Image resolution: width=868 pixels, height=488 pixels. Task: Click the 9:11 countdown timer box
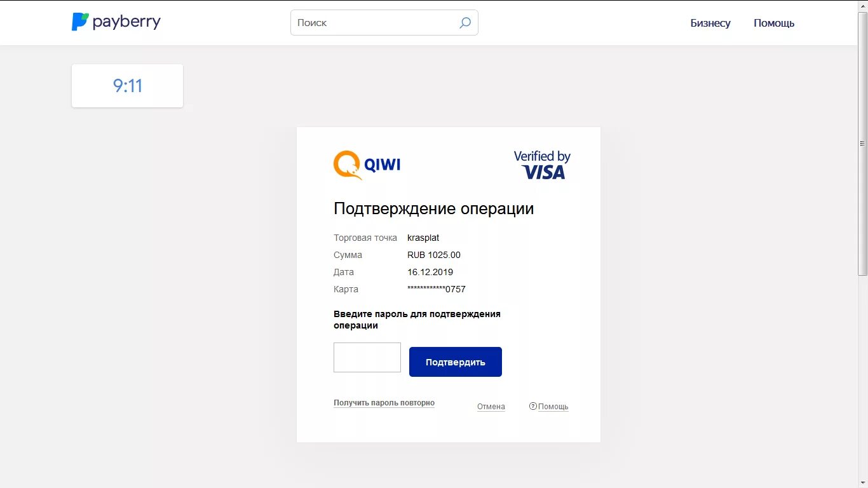click(x=127, y=86)
